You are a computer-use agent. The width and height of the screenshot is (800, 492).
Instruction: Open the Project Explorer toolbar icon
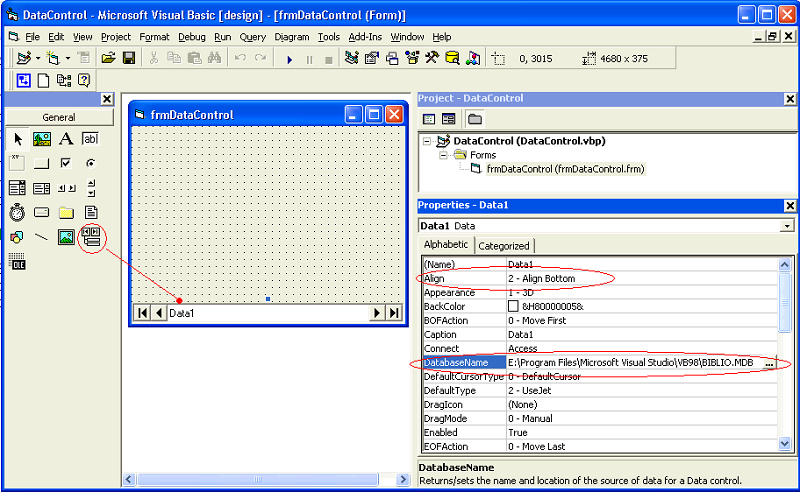[351, 58]
